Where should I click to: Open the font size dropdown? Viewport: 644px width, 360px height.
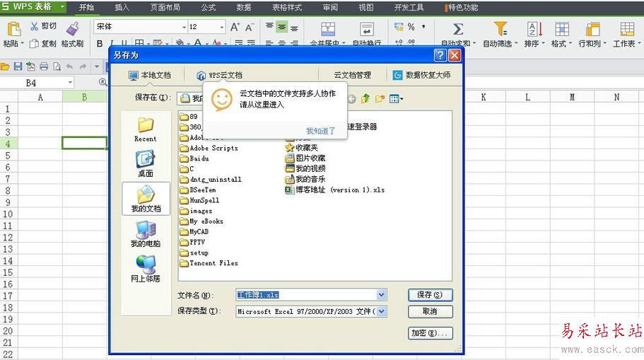(222, 27)
